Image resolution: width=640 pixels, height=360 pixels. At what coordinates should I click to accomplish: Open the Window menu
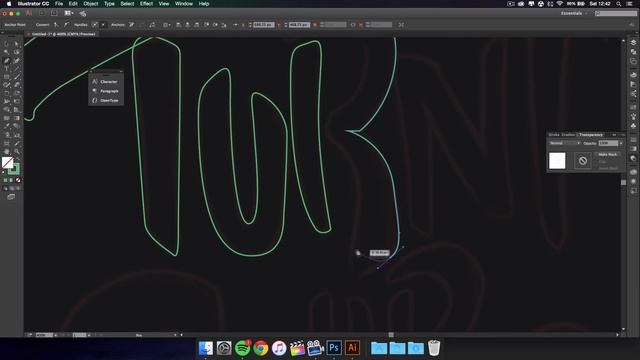click(184, 4)
